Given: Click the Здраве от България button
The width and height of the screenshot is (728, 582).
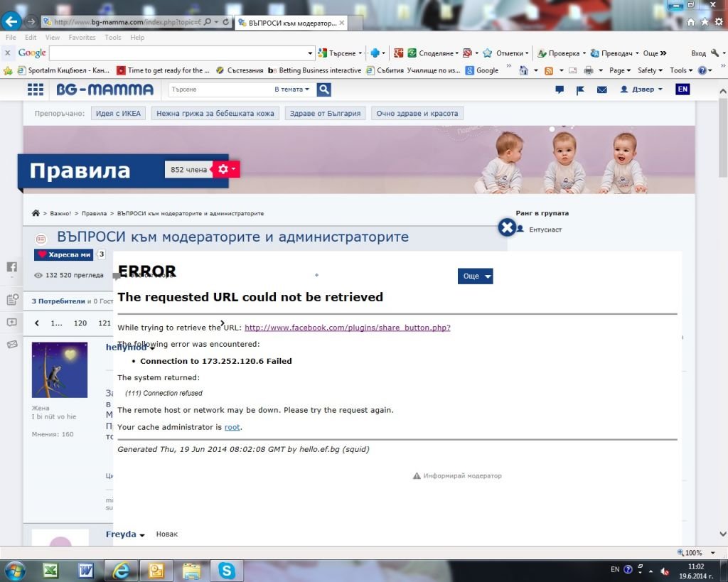Looking at the screenshot, I should 325,113.
